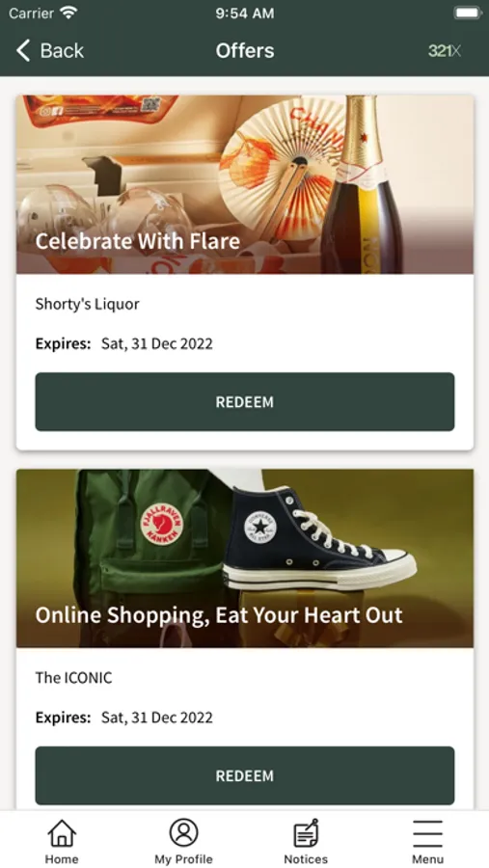This screenshot has height=868, width=489.
Task: Tap the 321X logo in header
Action: coord(444,51)
